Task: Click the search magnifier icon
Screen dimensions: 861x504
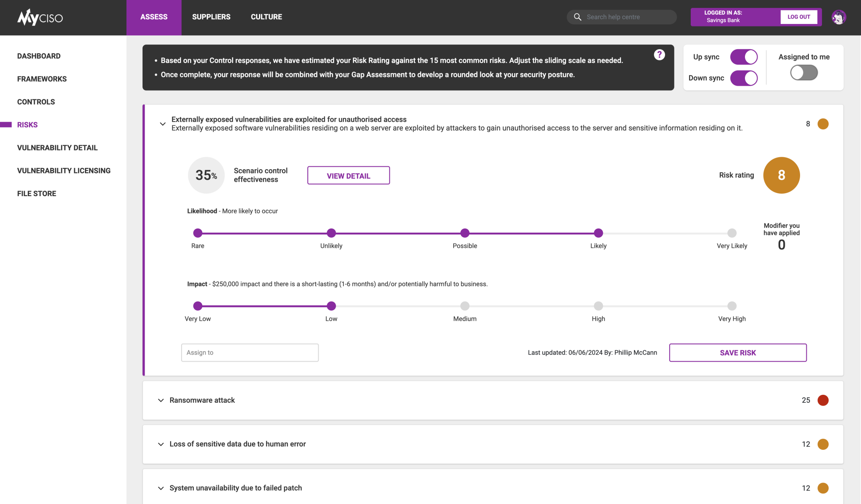Action: pos(578,17)
